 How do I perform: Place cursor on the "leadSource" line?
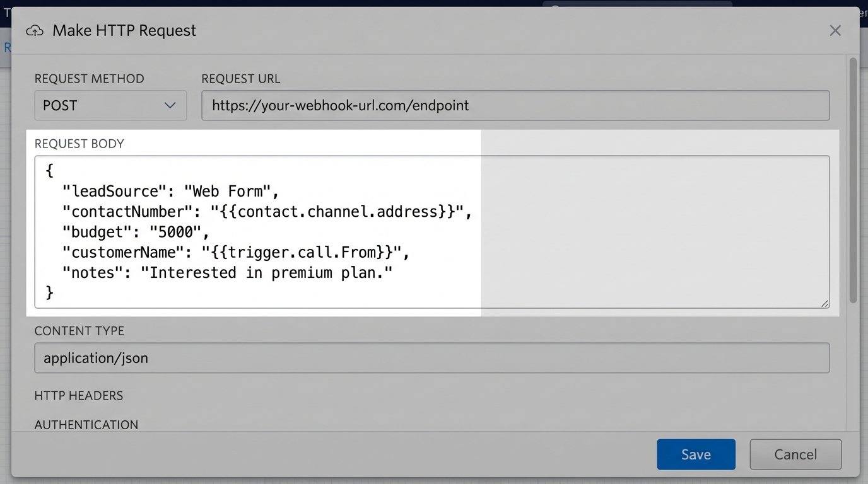[170, 190]
